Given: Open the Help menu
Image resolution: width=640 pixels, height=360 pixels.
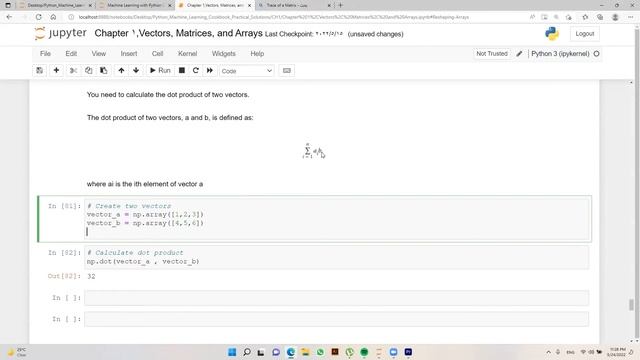Looking at the screenshot, I should tap(257, 53).
